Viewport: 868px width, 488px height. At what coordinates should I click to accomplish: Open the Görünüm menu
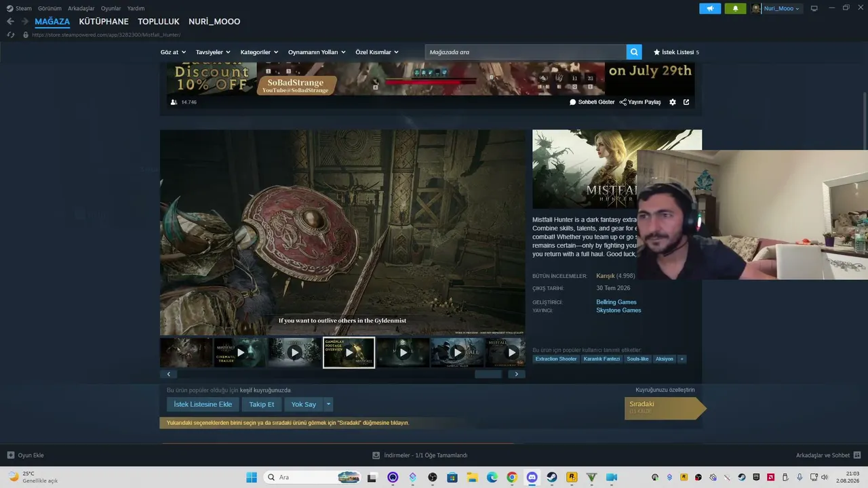[50, 8]
